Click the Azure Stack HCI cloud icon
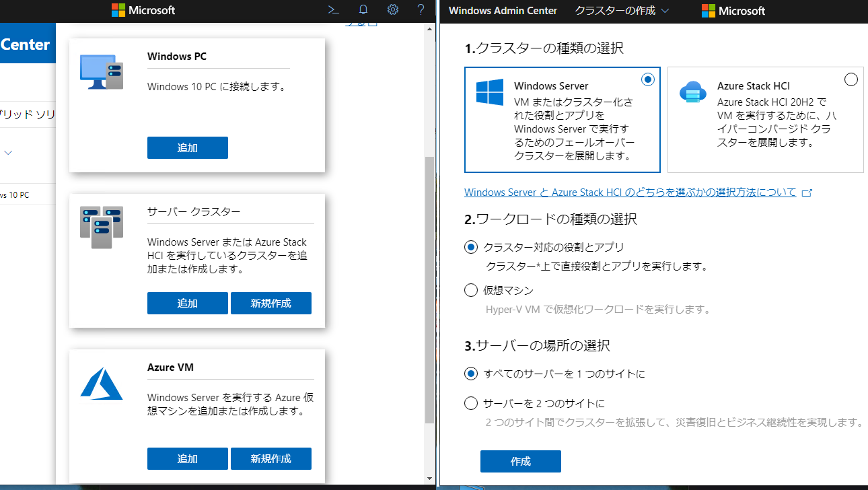This screenshot has height=490, width=868. tap(692, 91)
